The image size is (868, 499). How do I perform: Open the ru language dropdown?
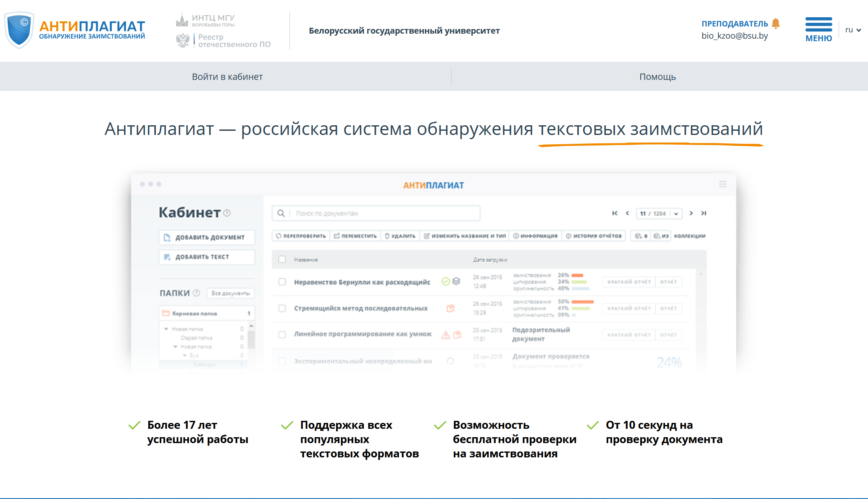pos(853,30)
